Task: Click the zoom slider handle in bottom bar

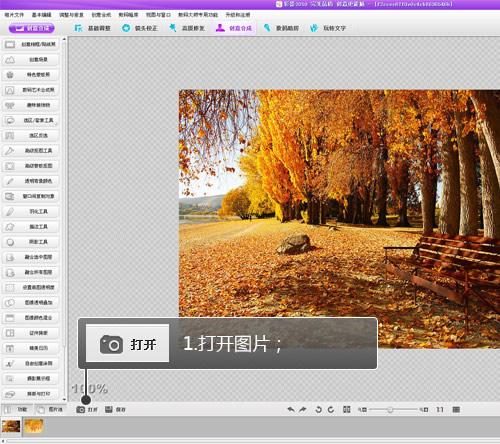Action: (390, 410)
